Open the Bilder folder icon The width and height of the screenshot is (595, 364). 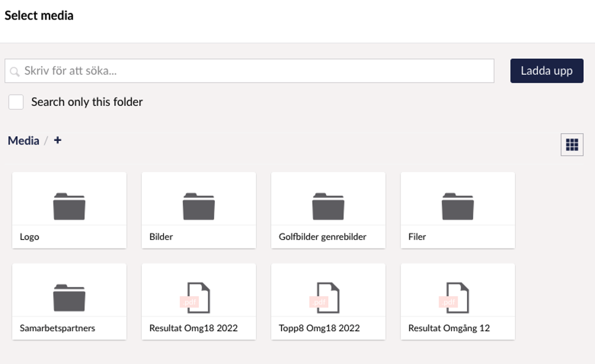pyautogui.click(x=199, y=206)
